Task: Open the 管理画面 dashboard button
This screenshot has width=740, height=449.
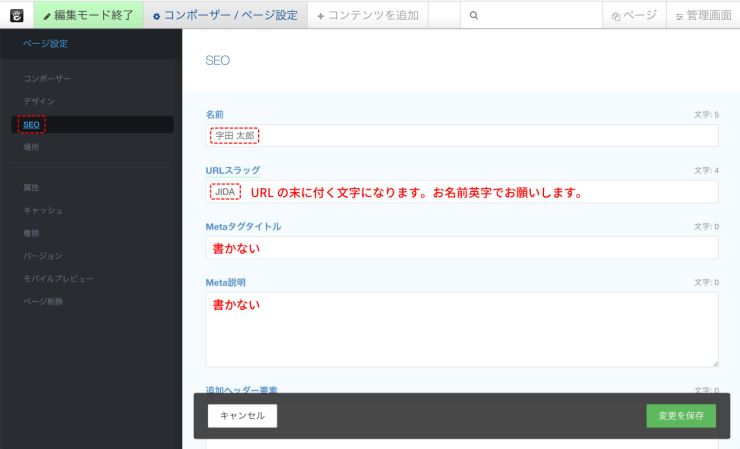Action: [x=703, y=15]
